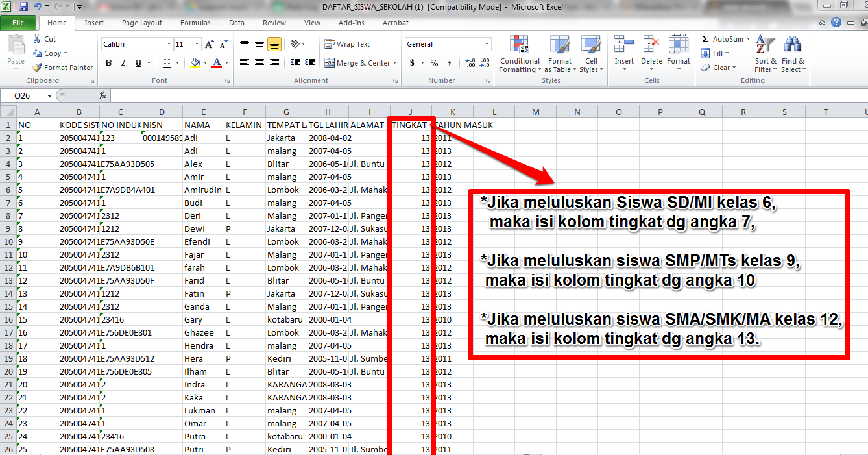Open Excel Help question mark icon
Viewport: 868px width, 455px height.
click(x=837, y=23)
